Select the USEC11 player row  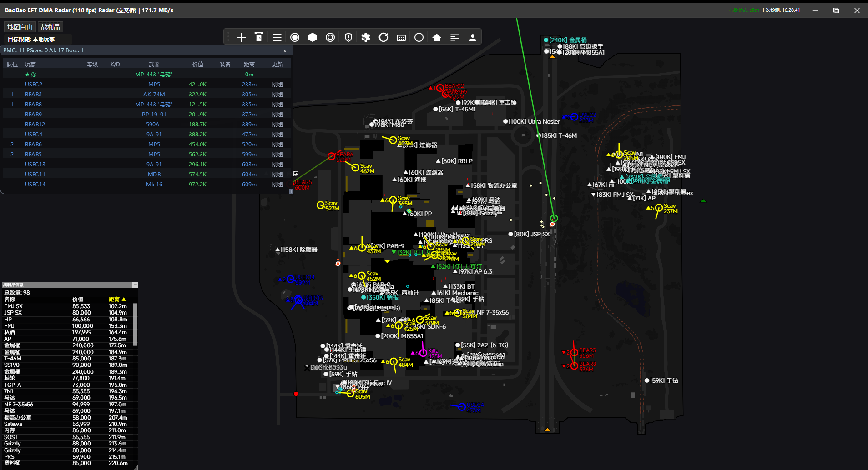tap(146, 175)
